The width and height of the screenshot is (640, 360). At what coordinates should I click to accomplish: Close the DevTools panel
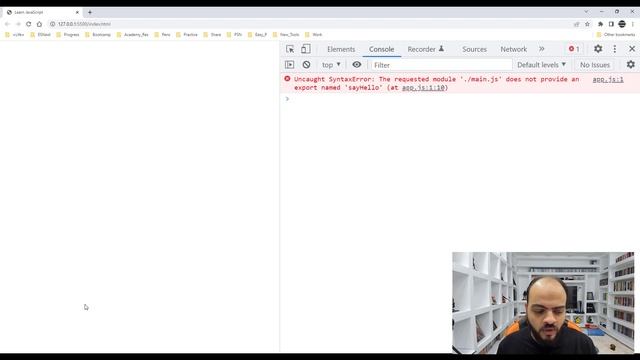[632, 49]
